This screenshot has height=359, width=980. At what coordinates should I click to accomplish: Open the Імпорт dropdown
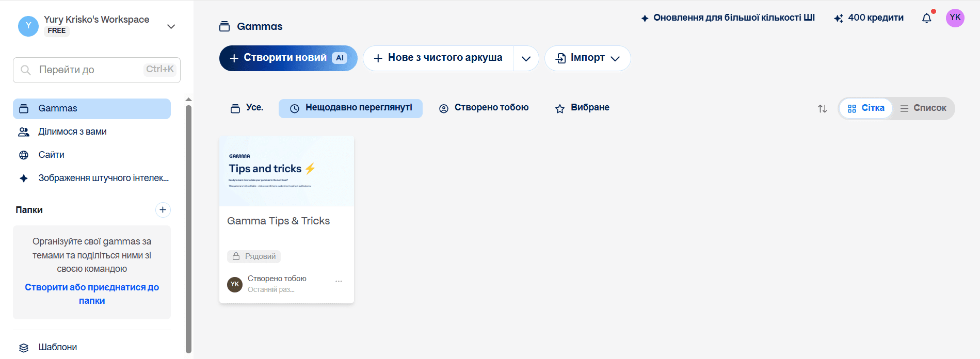point(587,58)
